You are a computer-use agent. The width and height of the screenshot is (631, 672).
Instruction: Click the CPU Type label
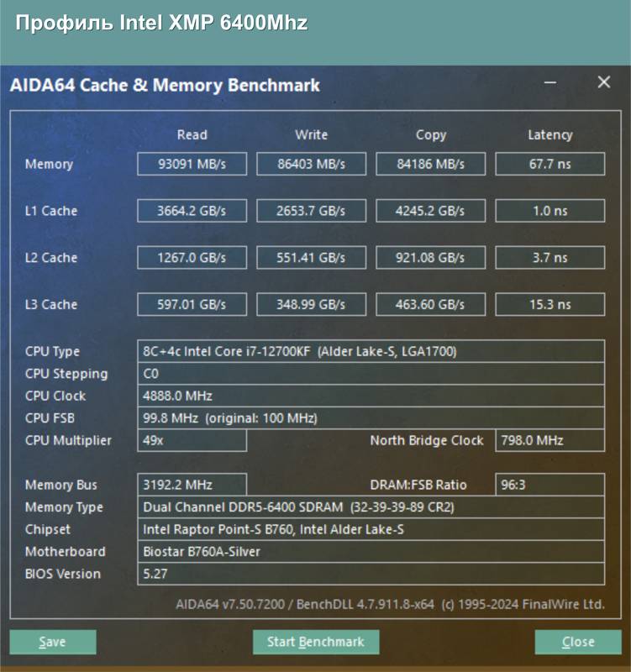coord(52,351)
